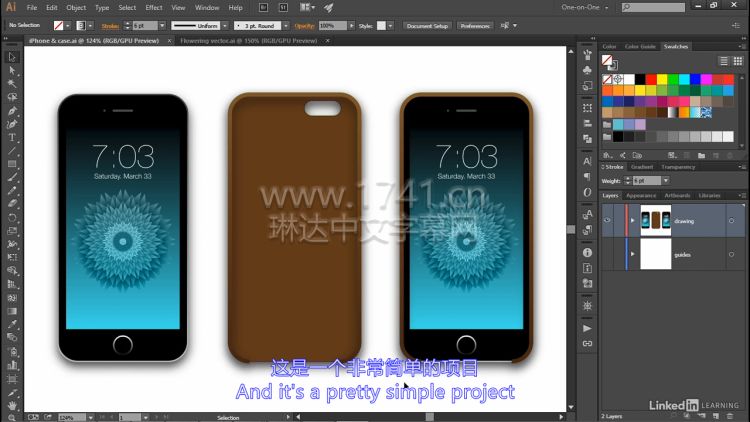
Task: Click target circle of guides layer
Action: [x=731, y=255]
